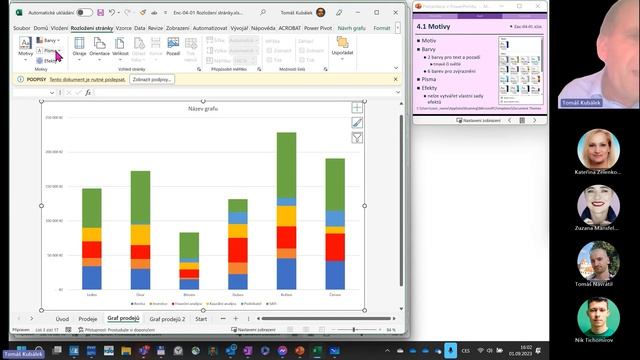The width and height of the screenshot is (640, 360).
Task: Switch to the Domů ribbon tab
Action: [x=41, y=28]
